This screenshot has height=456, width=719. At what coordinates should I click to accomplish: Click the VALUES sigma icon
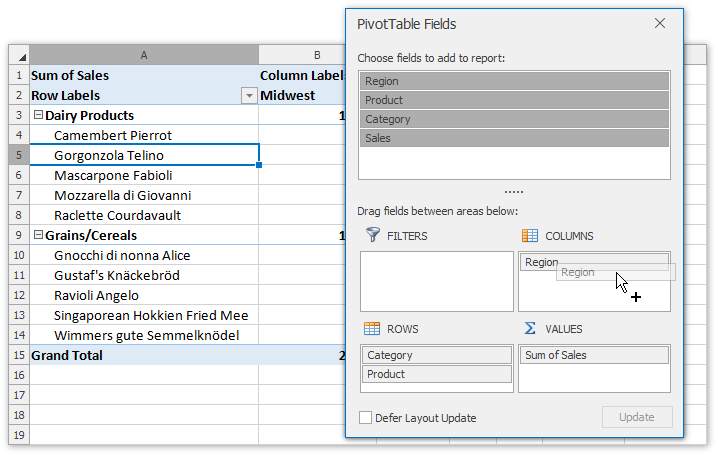pyautogui.click(x=530, y=329)
